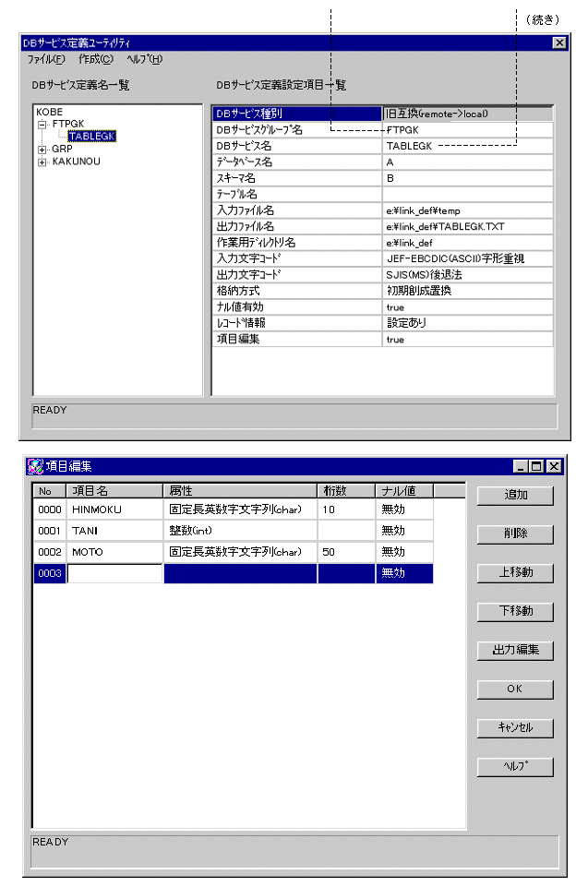Click the JEF-EBCDIC(ASCII)字形重視 value
588x887 pixels.
click(468, 258)
